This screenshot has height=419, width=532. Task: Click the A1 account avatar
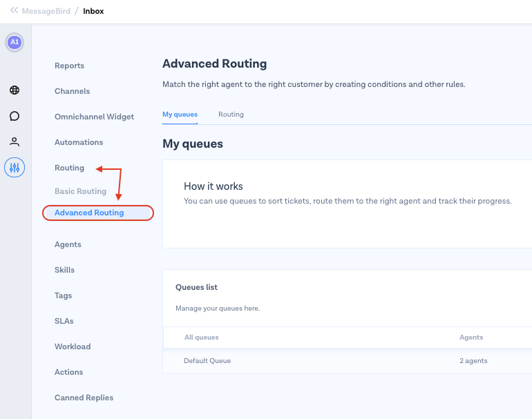pos(15,42)
